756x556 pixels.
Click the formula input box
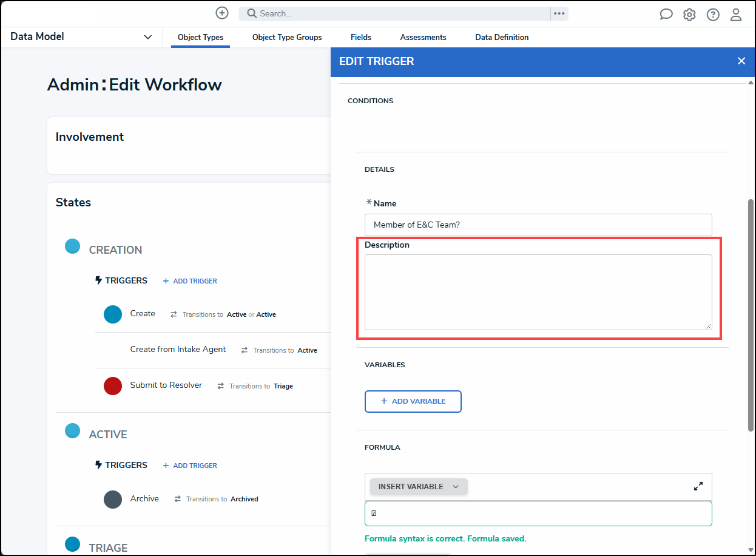click(x=538, y=514)
